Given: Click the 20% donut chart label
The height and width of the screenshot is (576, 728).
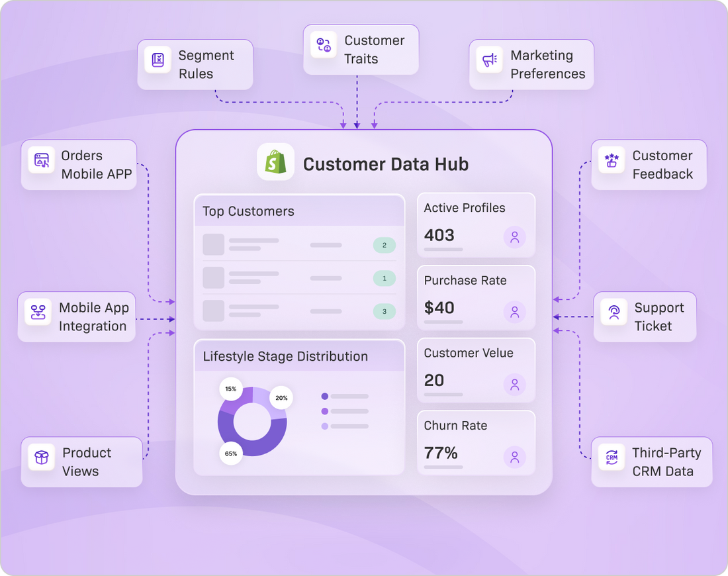Looking at the screenshot, I should pyautogui.click(x=281, y=398).
